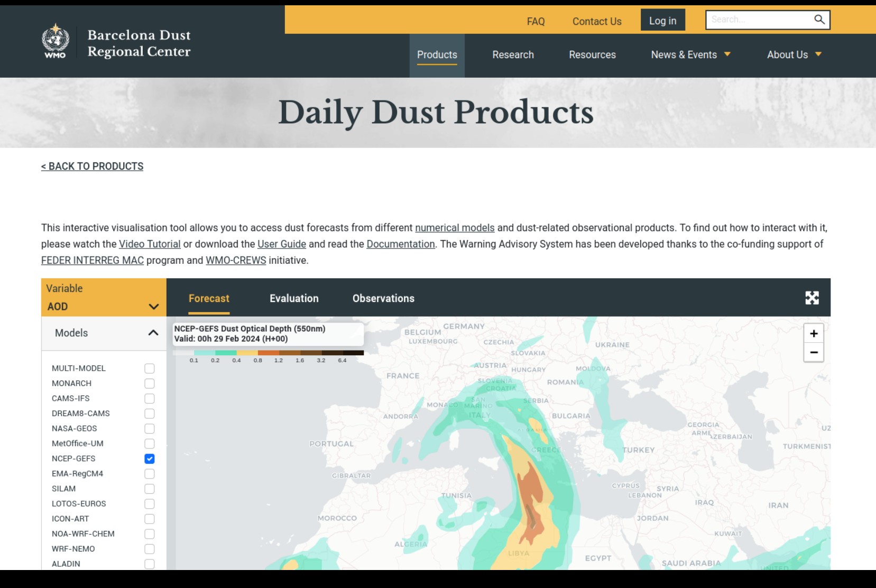Zoom in the map with plus button
Screen dimensions: 876x588
pyautogui.click(x=814, y=333)
